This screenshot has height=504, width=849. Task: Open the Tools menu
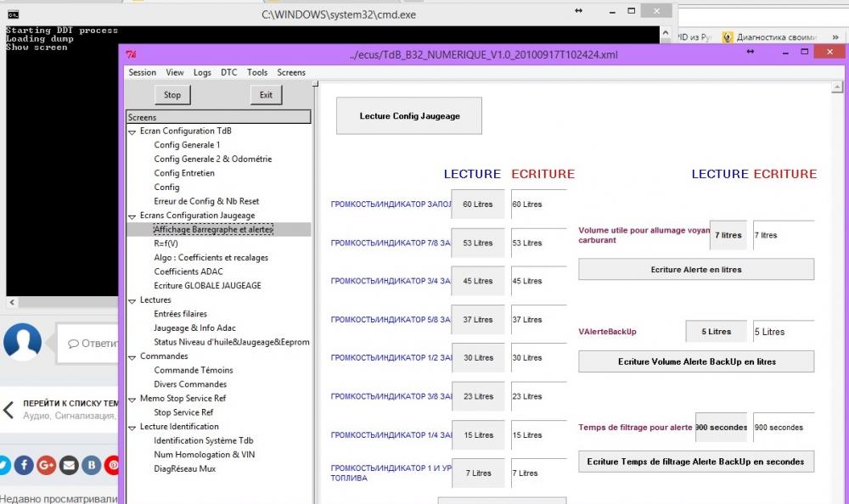[257, 72]
